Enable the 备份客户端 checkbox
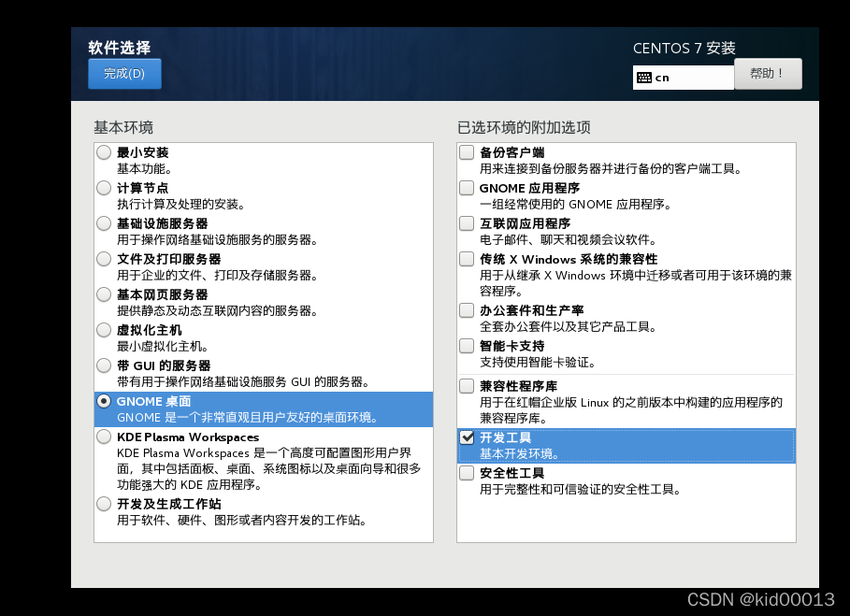The width and height of the screenshot is (850, 616). pos(467,152)
